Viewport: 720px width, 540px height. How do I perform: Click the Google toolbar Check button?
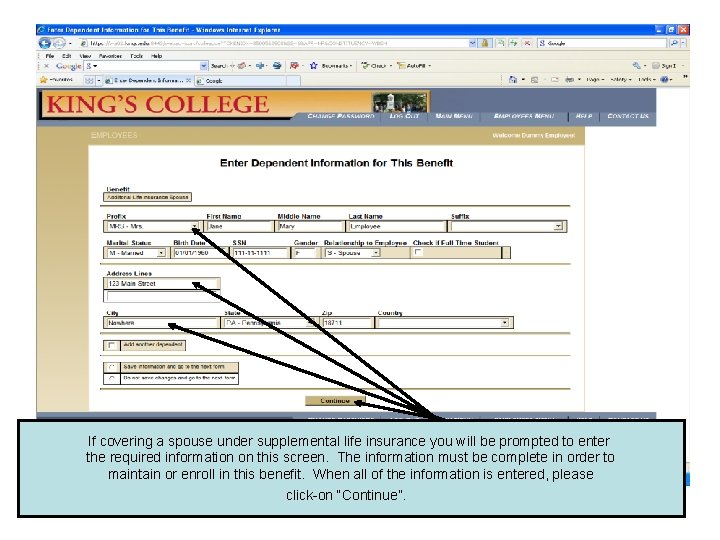[374, 66]
